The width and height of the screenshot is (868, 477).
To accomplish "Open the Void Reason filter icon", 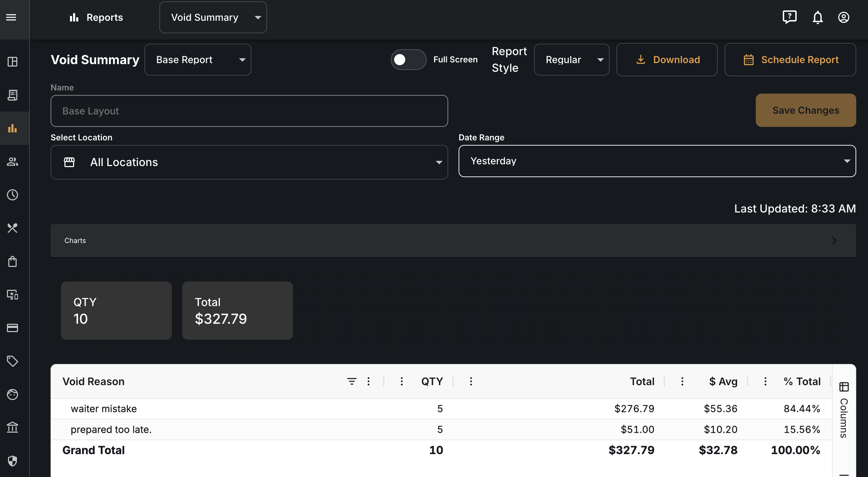I will tap(352, 381).
